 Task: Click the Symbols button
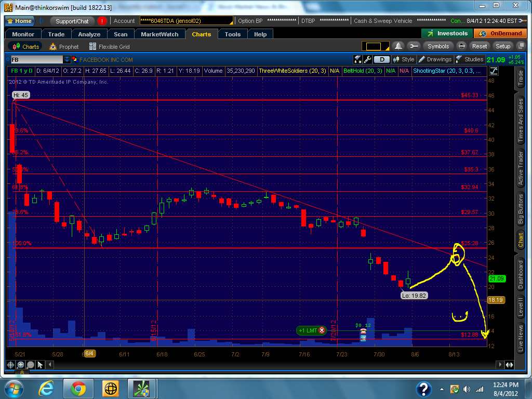pos(438,46)
